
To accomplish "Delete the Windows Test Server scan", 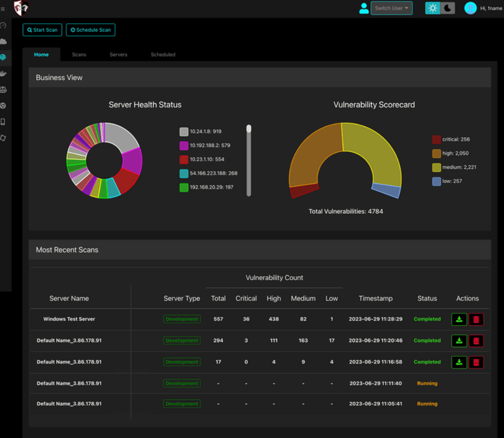I will point(476,320).
